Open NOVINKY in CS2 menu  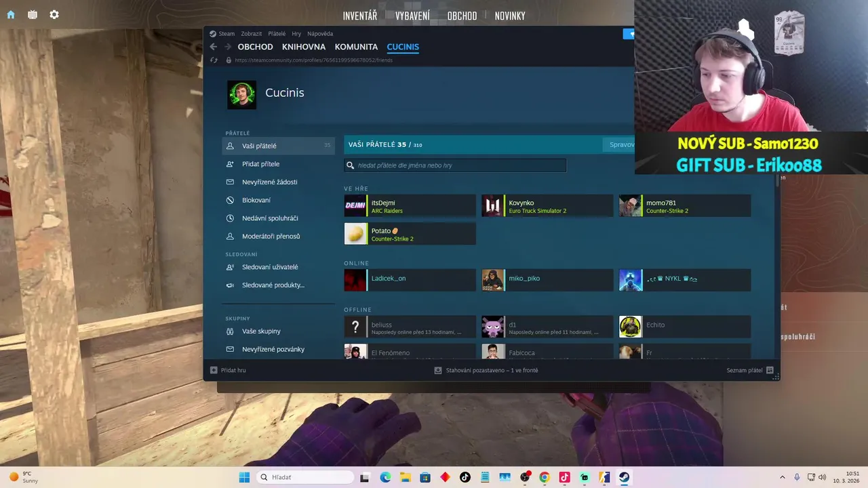pos(510,16)
